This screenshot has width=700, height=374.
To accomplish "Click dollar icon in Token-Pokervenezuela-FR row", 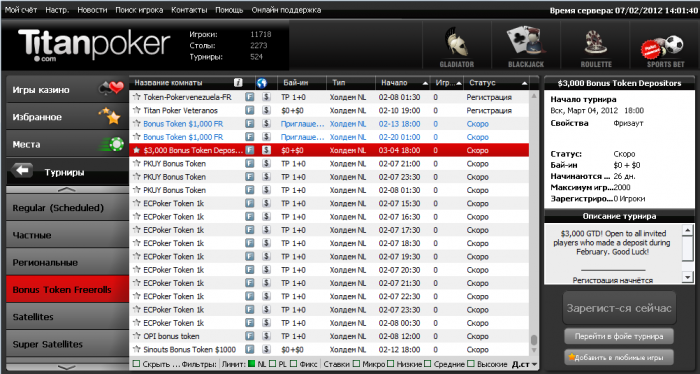I will (x=266, y=97).
